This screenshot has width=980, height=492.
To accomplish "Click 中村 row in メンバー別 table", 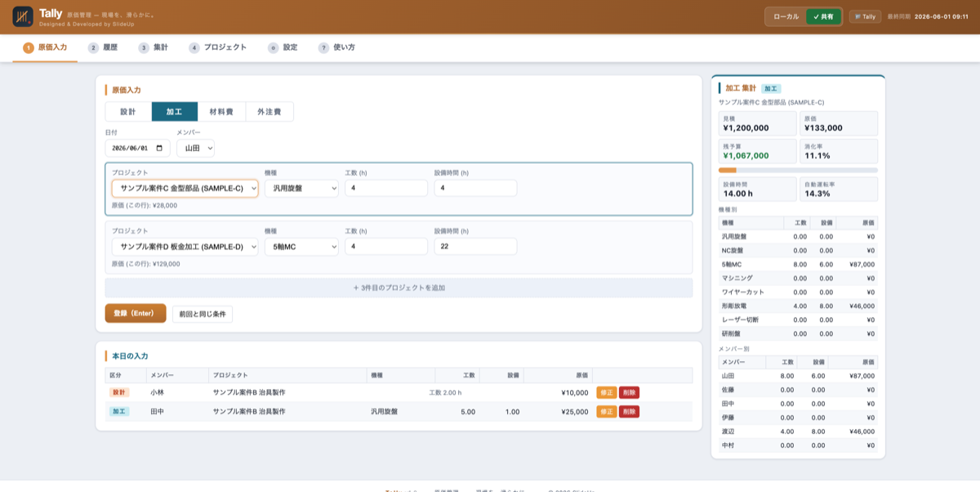I will 798,445.
